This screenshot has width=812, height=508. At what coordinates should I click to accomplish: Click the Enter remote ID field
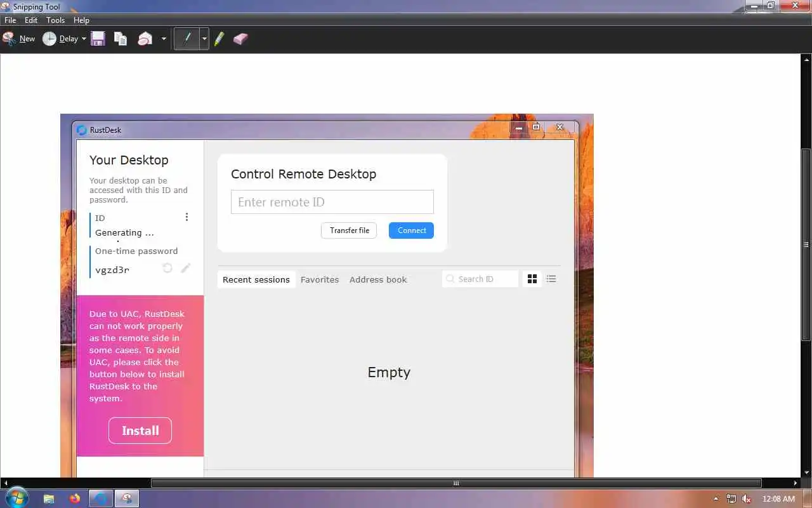coord(332,202)
